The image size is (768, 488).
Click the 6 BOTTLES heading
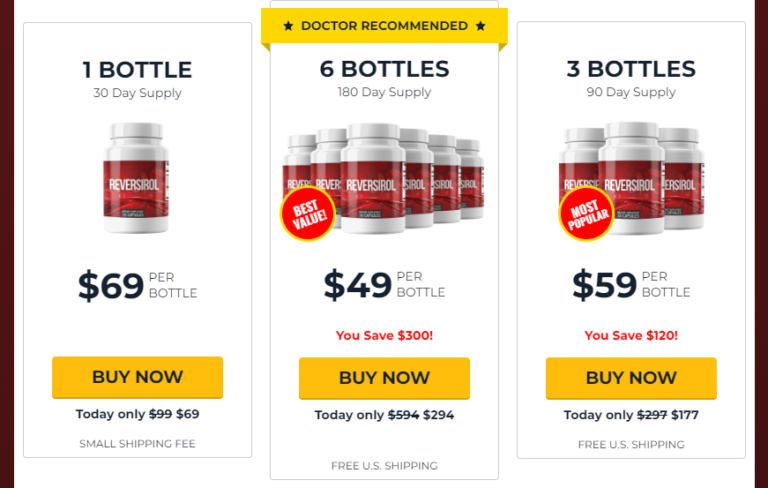coord(384,69)
